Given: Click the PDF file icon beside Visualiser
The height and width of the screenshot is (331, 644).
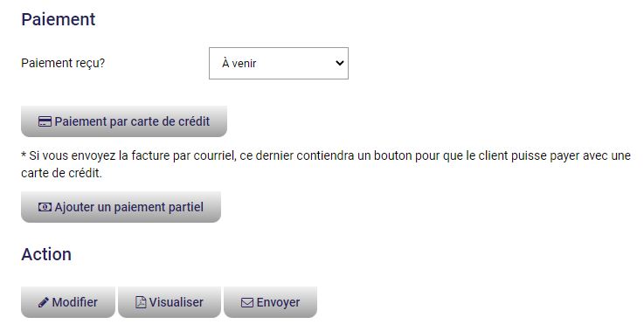Looking at the screenshot, I should coord(141,302).
